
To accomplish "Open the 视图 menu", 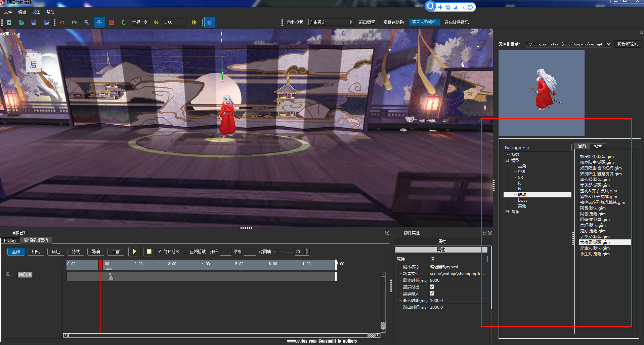I will 36,12.
